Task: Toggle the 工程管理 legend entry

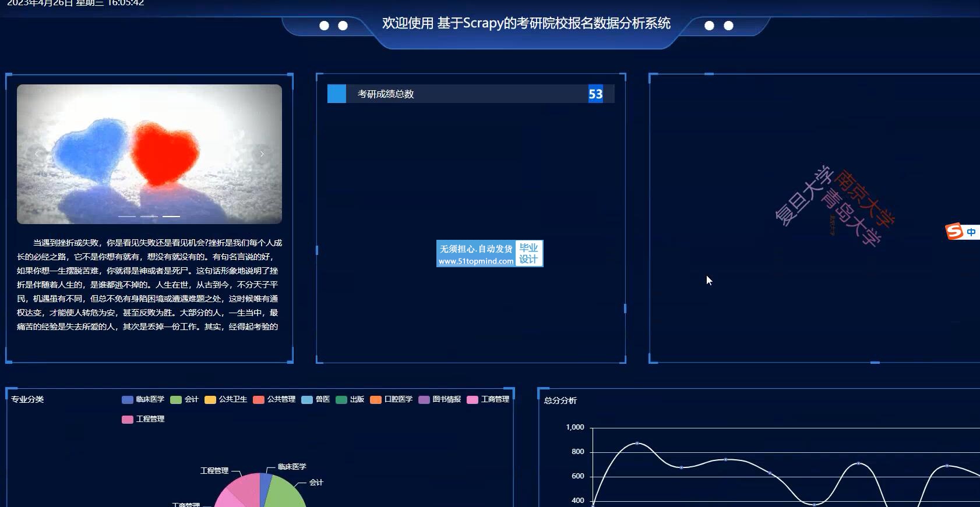Action: pos(143,419)
